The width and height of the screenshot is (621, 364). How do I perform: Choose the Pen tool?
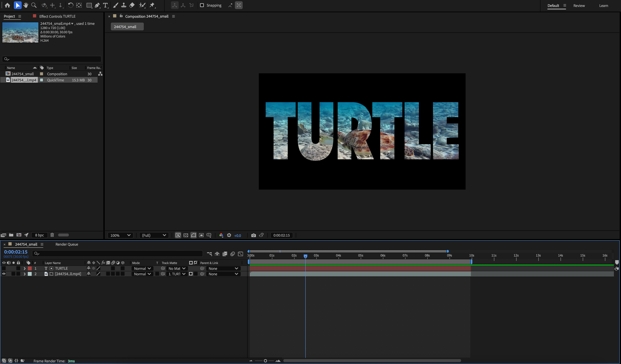pyautogui.click(x=97, y=5)
